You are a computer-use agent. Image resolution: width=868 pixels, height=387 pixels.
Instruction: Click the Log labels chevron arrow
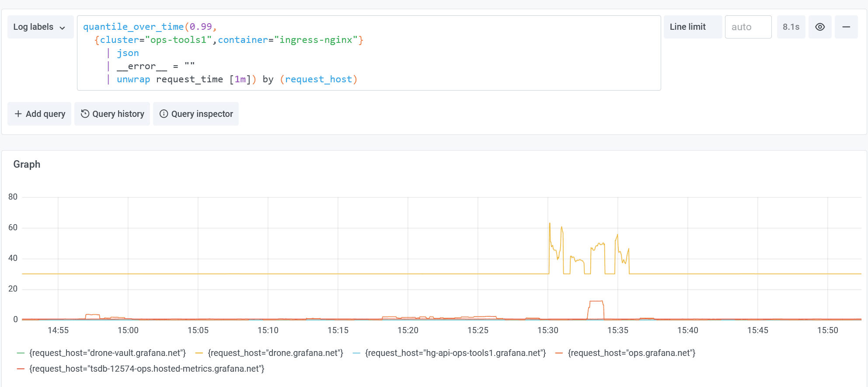click(x=63, y=28)
